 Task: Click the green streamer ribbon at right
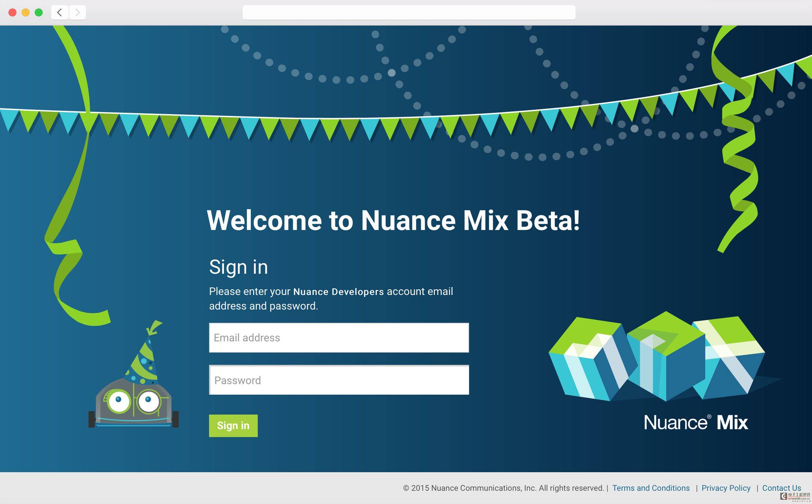tap(735, 139)
